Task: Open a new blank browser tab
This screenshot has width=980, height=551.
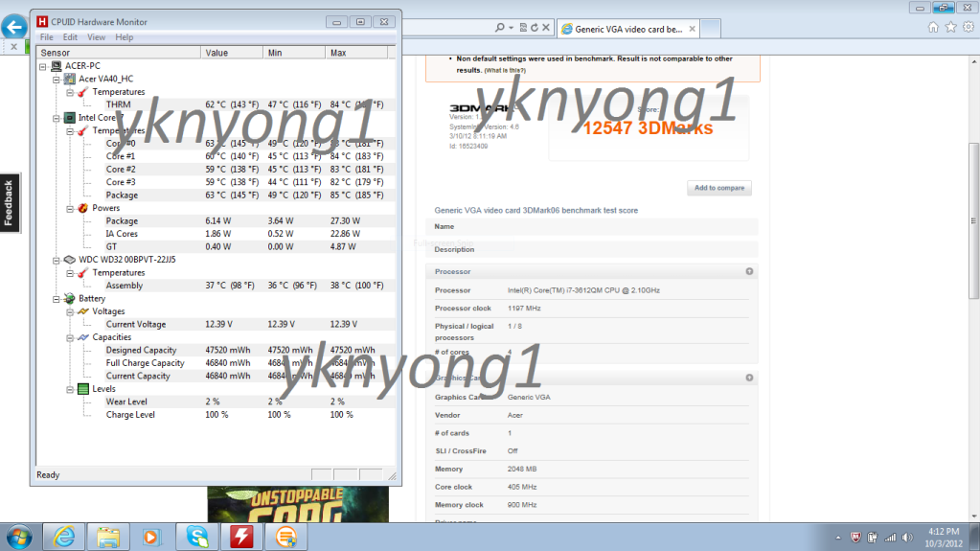Action: coord(710,29)
